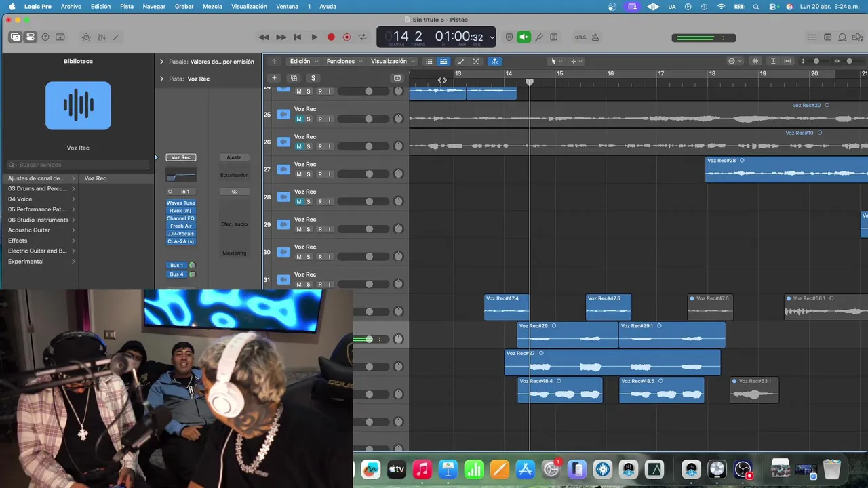
Task: Open the CLA-2A (s) plugin slot
Action: 180,241
